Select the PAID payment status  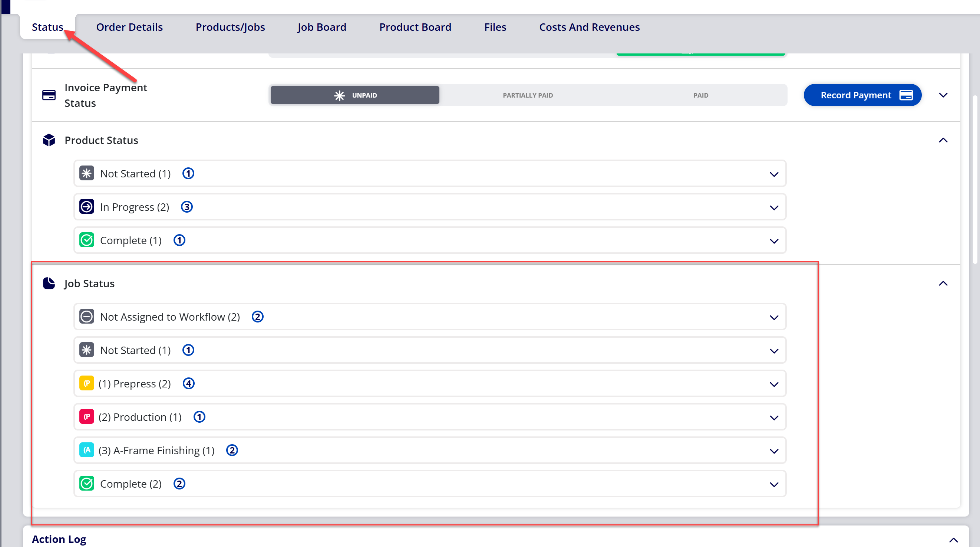700,95
